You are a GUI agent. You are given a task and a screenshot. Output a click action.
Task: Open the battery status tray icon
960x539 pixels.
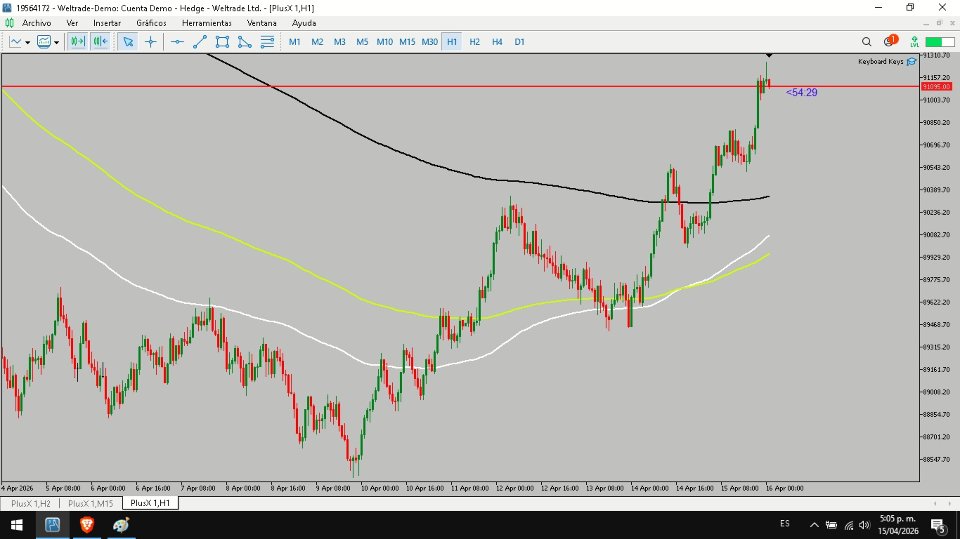point(831,525)
